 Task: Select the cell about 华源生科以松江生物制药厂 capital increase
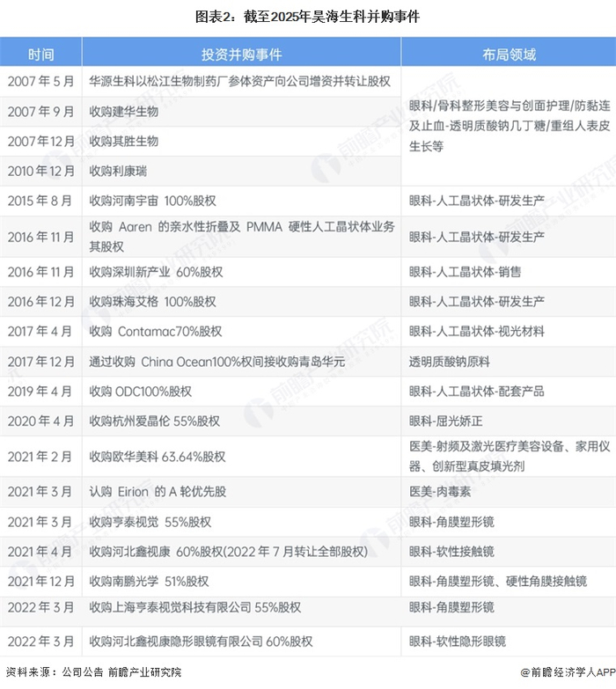tap(240, 81)
